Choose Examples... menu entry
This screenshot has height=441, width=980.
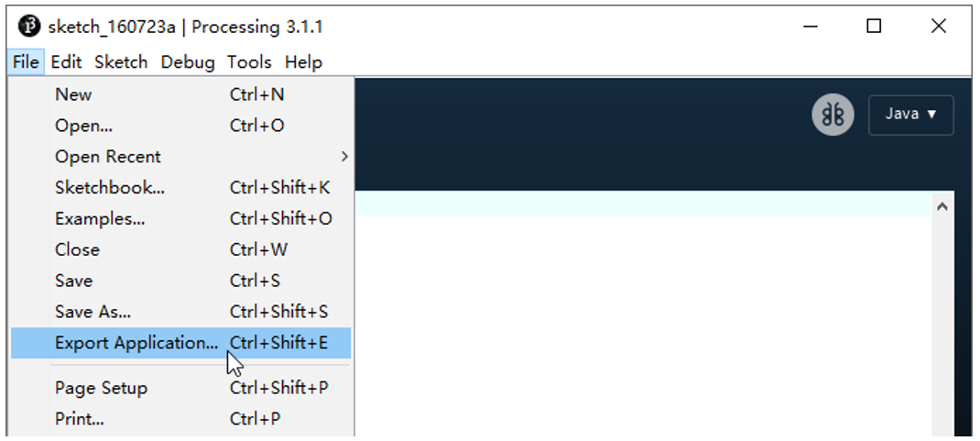click(x=180, y=219)
